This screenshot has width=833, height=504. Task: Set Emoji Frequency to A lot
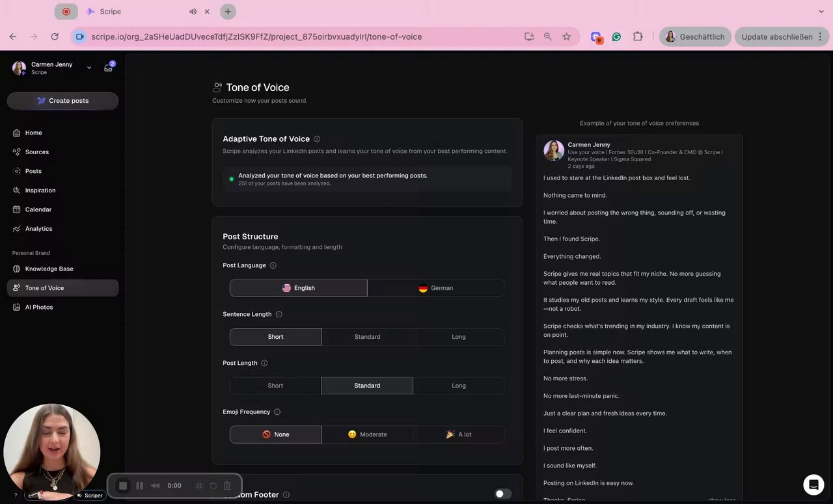coord(459,434)
